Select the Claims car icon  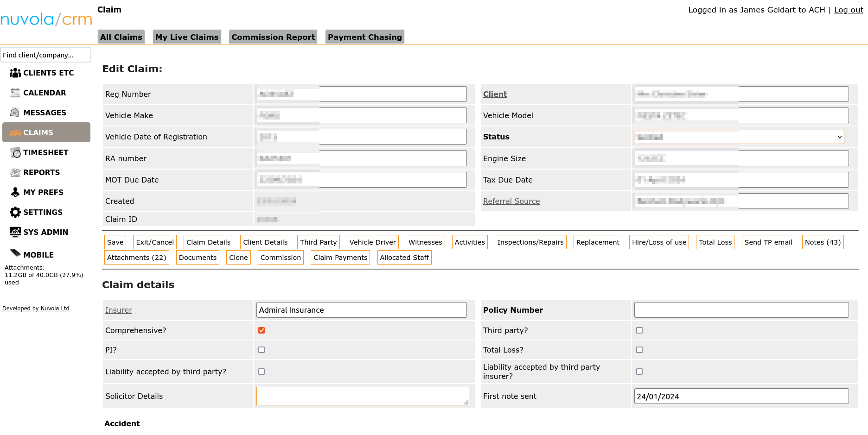15,132
